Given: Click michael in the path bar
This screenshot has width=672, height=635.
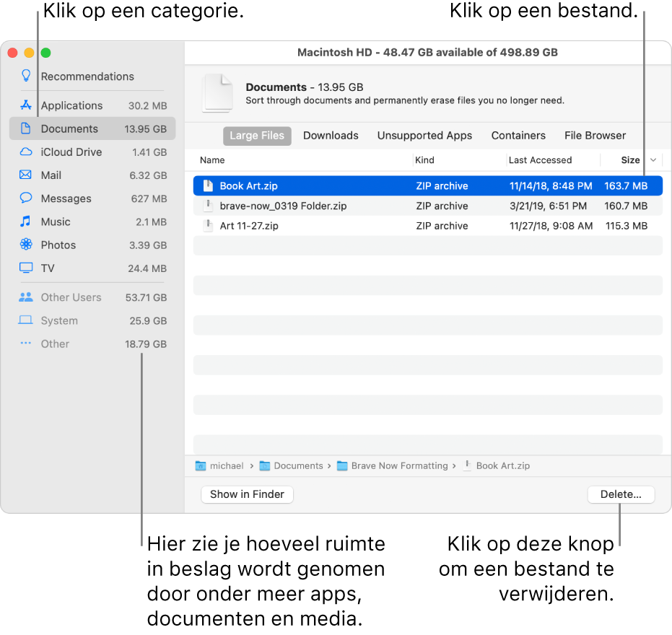Looking at the screenshot, I should point(227,465).
